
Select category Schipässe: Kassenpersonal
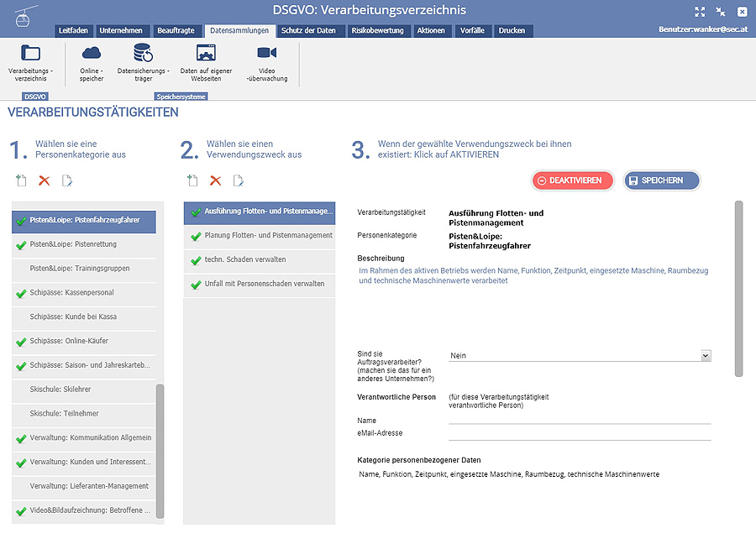84,293
